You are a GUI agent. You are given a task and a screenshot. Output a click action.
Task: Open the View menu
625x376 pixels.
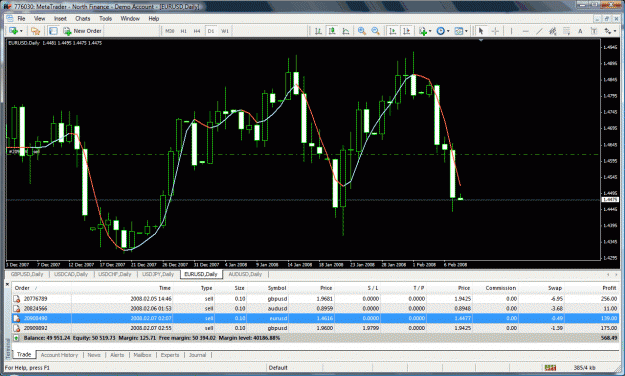click(39, 18)
